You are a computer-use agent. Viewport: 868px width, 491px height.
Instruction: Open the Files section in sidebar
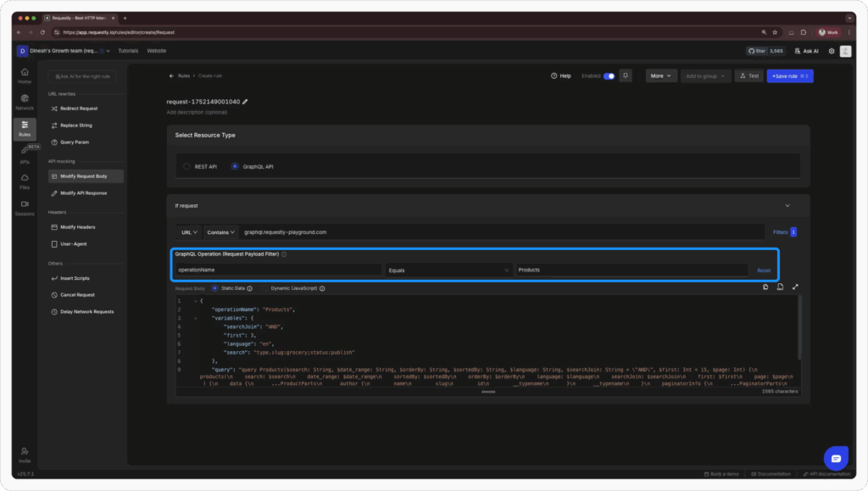point(25,181)
